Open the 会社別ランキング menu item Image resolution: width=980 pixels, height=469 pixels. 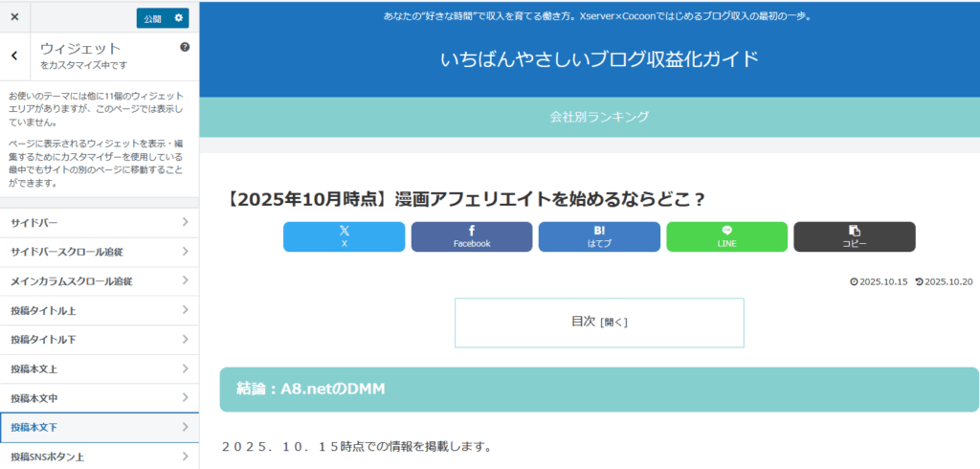pyautogui.click(x=599, y=117)
